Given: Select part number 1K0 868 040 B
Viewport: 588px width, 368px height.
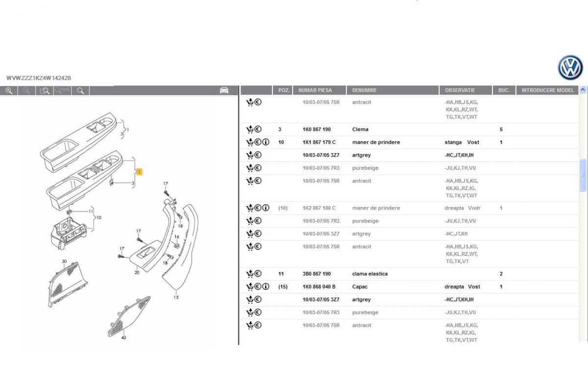Looking at the screenshot, I should (x=319, y=287).
